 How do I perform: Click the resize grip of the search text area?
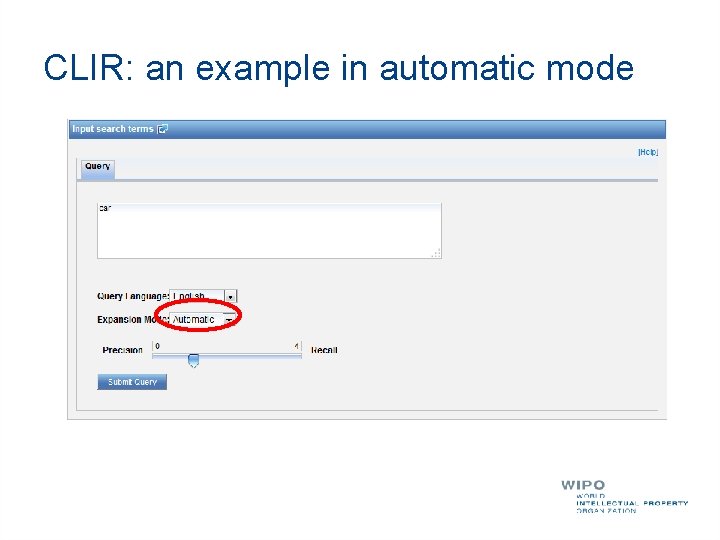pos(436,253)
